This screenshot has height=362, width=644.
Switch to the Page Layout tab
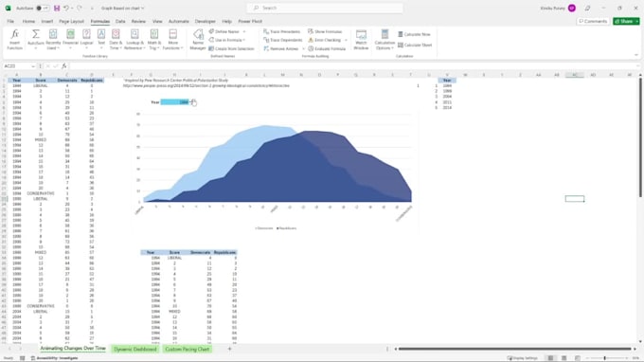[x=71, y=22]
